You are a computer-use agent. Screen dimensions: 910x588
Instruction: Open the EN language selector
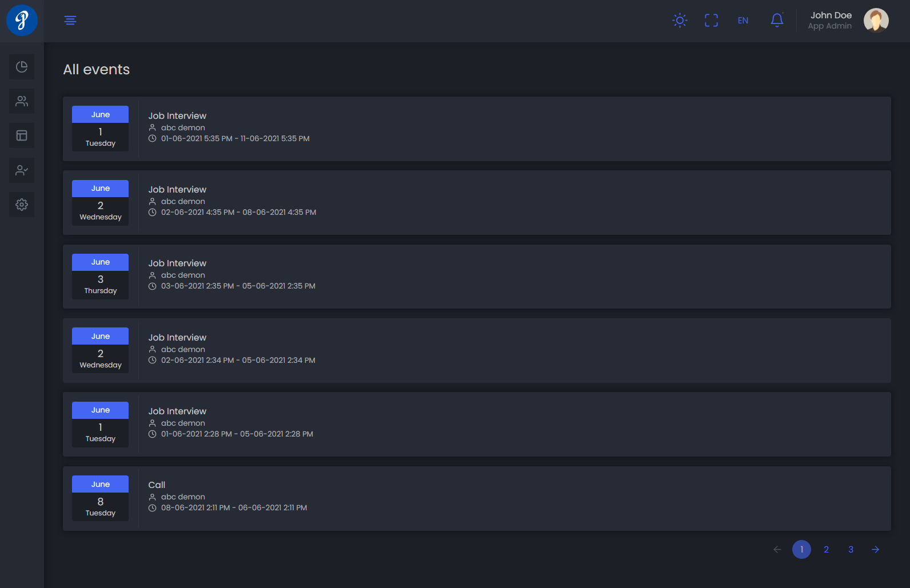point(743,21)
